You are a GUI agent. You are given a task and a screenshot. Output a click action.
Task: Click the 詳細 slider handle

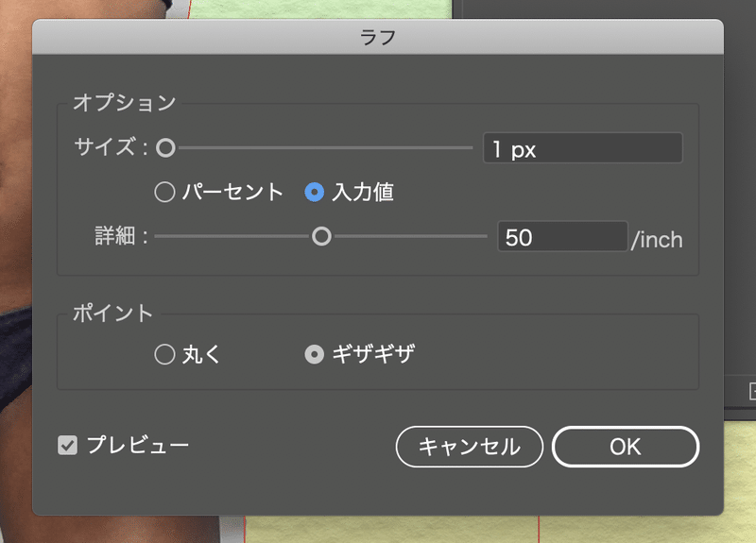click(x=321, y=237)
